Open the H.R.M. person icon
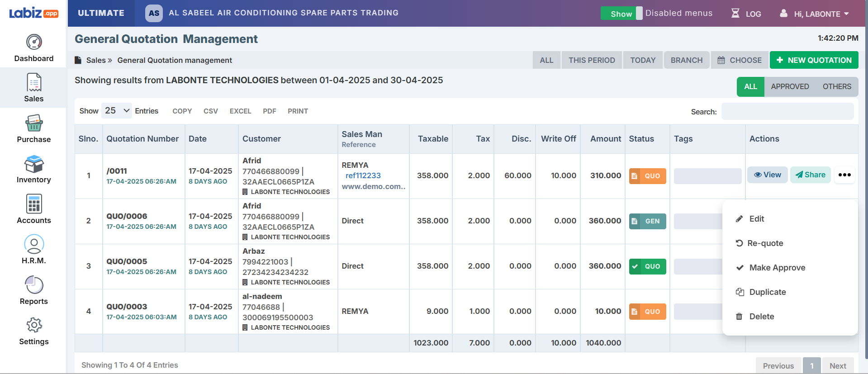Viewport: 868px width, 374px height. (34, 244)
